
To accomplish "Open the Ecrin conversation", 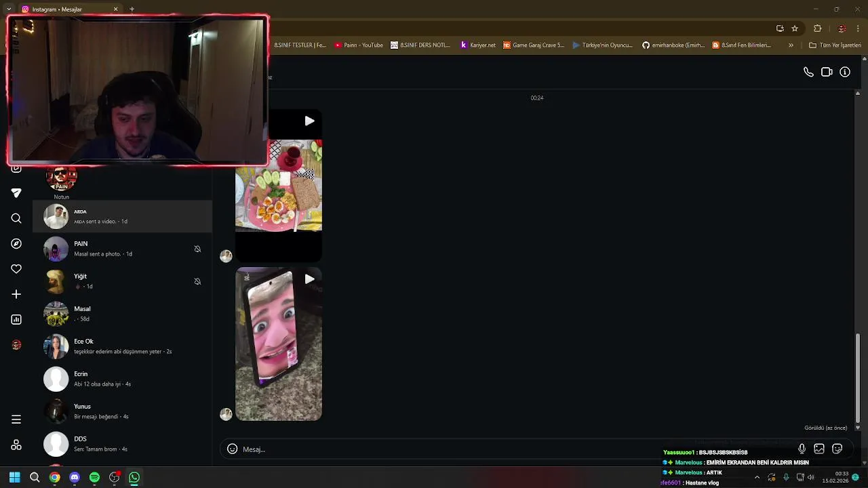I will [x=123, y=379].
